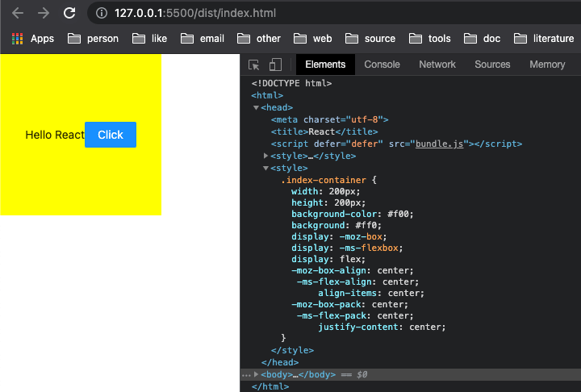This screenshot has height=392, width=581.
Task: Open the like bookmarks folder
Action: (150, 39)
